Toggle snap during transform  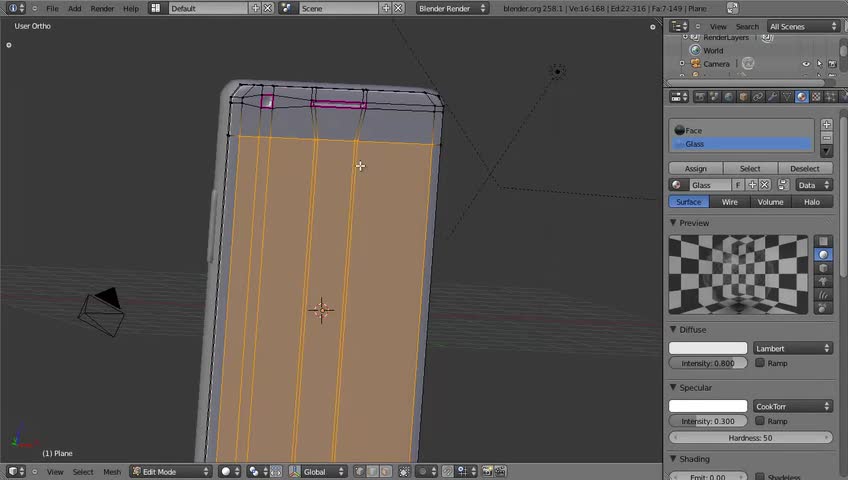(447, 471)
